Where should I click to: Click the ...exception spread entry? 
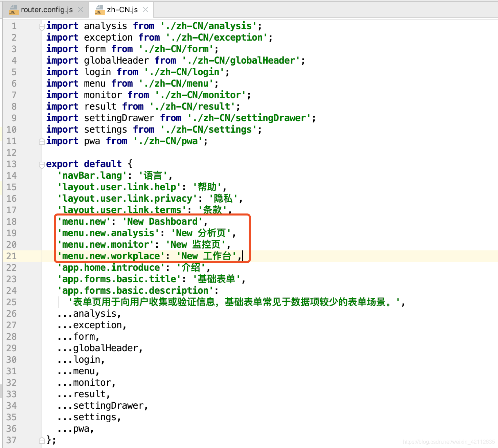point(89,325)
